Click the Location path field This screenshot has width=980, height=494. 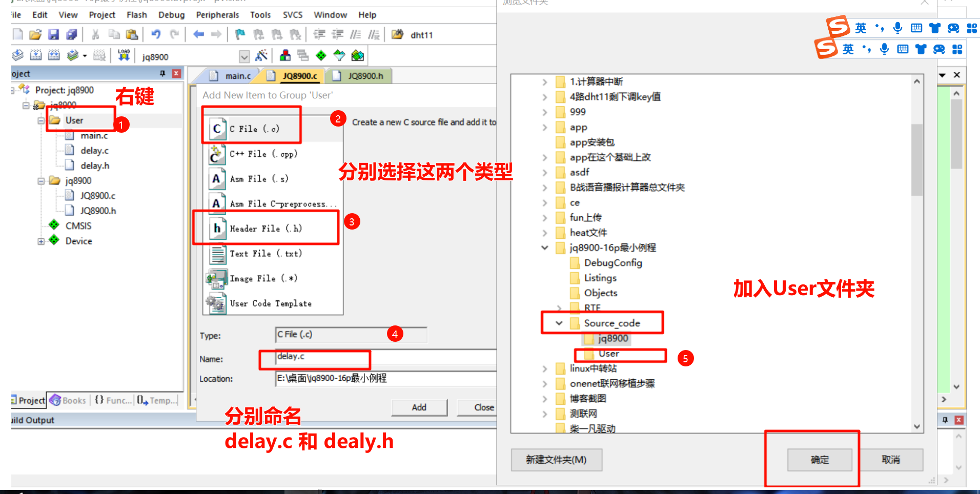(x=385, y=379)
